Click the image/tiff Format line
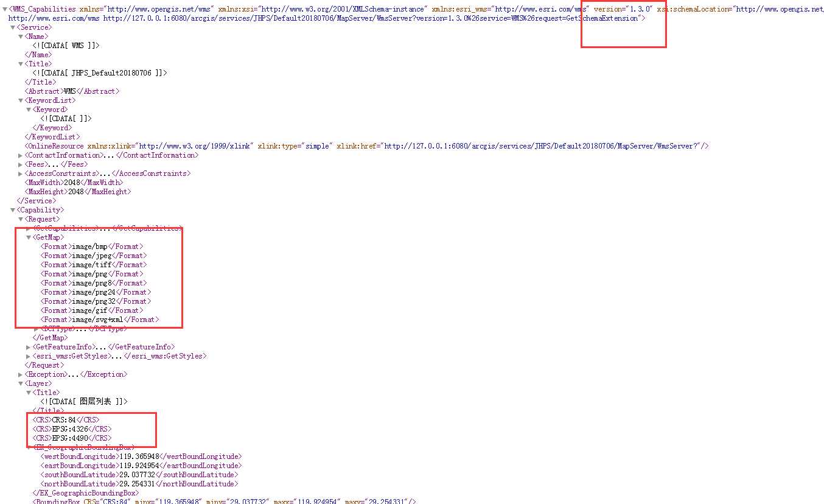The height and width of the screenshot is (504, 824). point(94,265)
